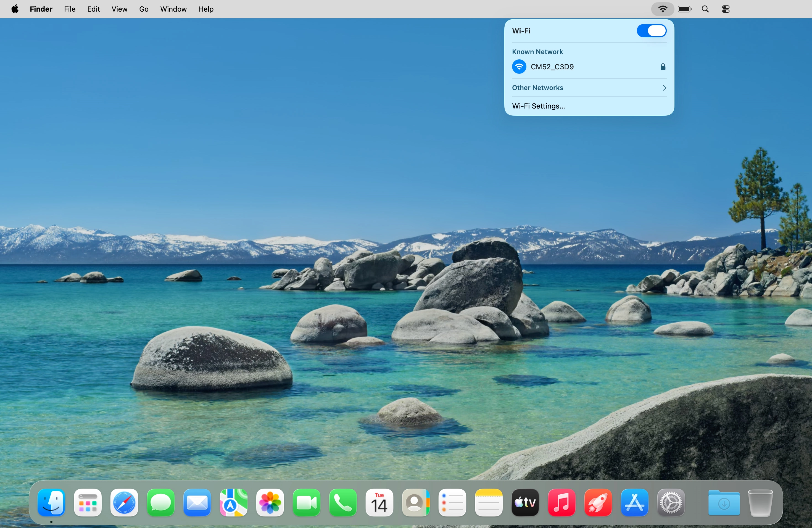Screen dimensions: 812x528
Task: Launch Safari from the Dock
Action: point(124,502)
